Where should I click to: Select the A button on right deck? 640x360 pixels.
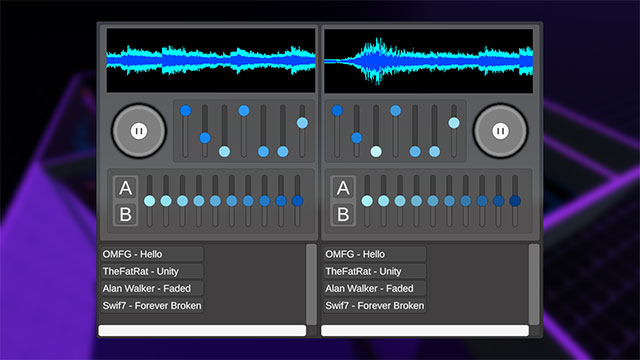click(x=343, y=188)
